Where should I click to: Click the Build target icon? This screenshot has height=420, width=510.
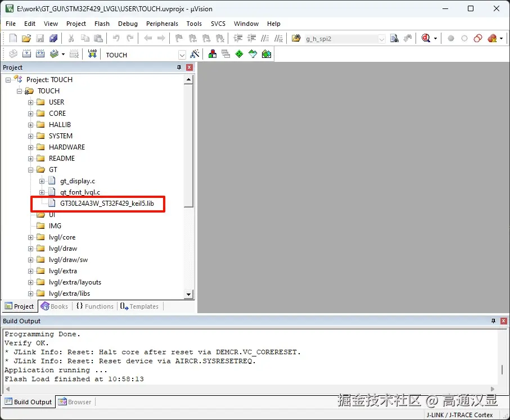coord(26,53)
